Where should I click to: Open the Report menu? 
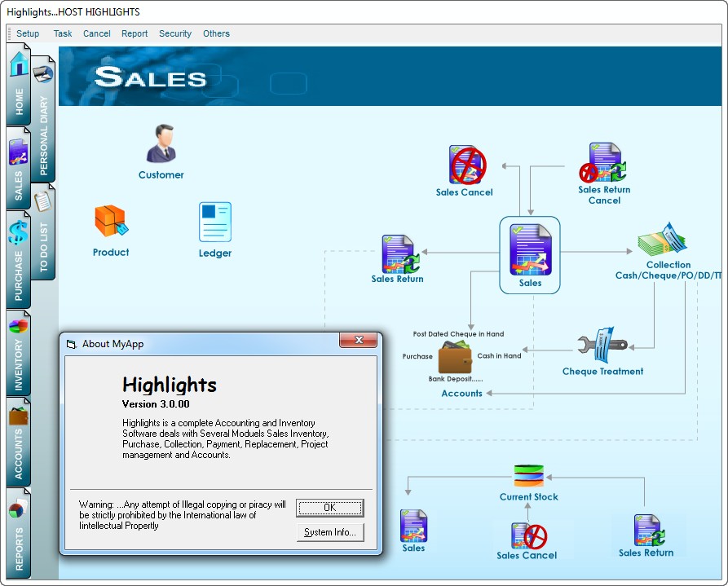pos(135,33)
